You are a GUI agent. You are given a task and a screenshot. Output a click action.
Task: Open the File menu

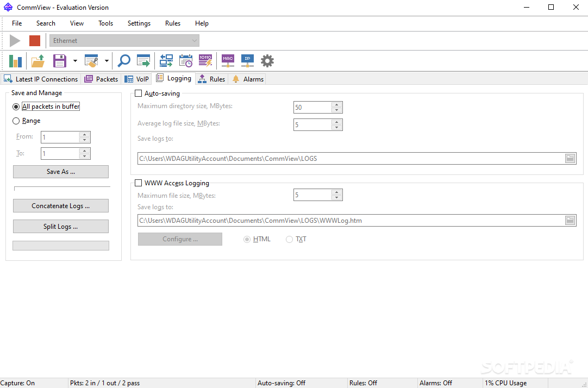tap(17, 23)
